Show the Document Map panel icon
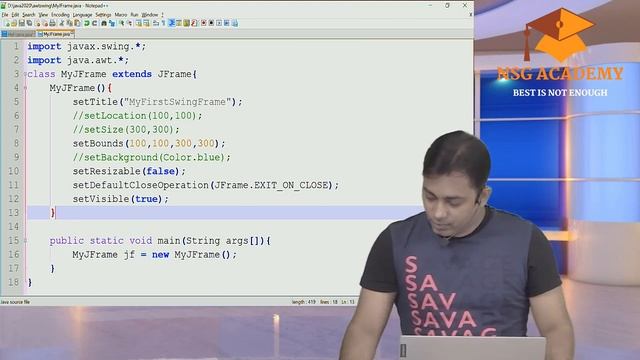The image size is (640, 360). tap(186, 23)
